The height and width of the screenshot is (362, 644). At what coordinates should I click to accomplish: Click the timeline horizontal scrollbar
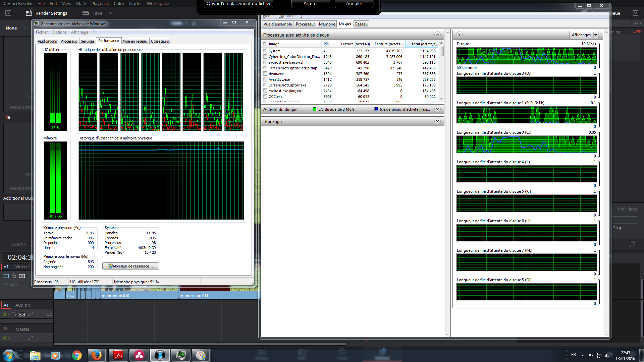pos(200,344)
